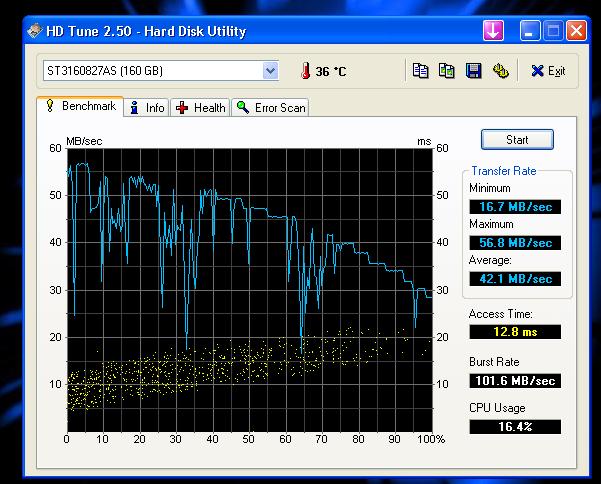Switch to the Benchmark tab
This screenshot has width=601, height=484.
80,106
